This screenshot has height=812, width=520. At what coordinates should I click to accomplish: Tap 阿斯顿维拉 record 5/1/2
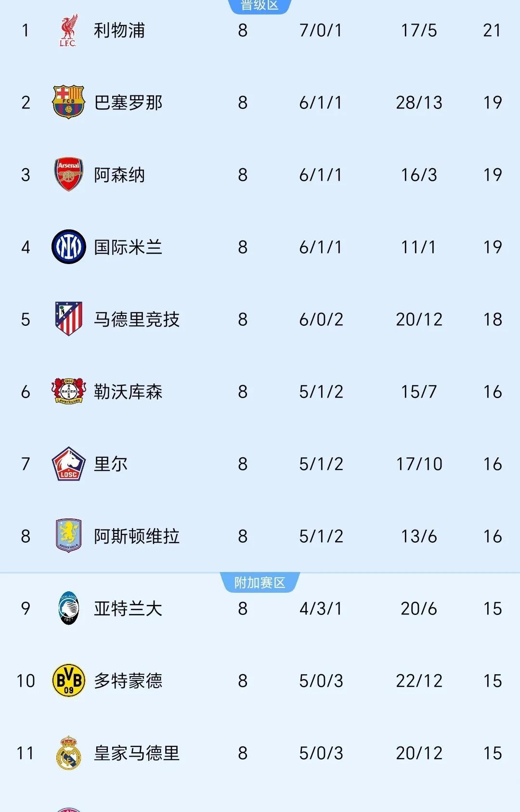coord(321,536)
